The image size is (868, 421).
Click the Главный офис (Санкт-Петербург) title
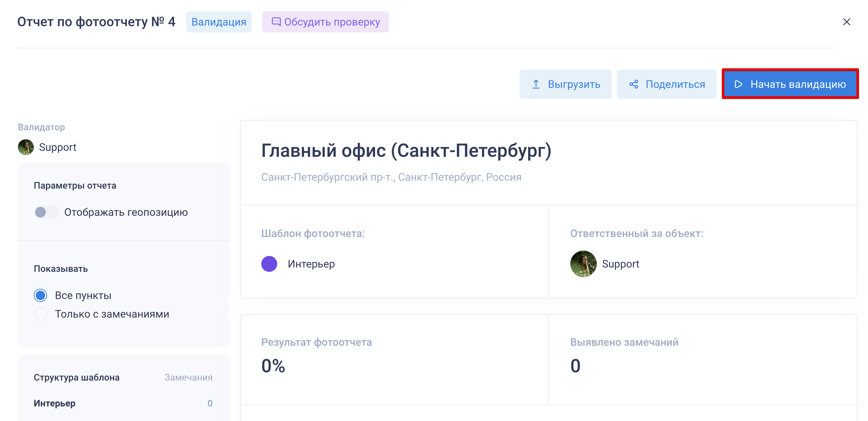pos(406,150)
